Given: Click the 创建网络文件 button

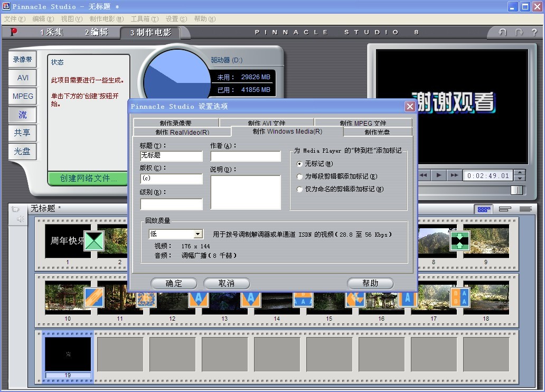Looking at the screenshot, I should pos(88,179).
